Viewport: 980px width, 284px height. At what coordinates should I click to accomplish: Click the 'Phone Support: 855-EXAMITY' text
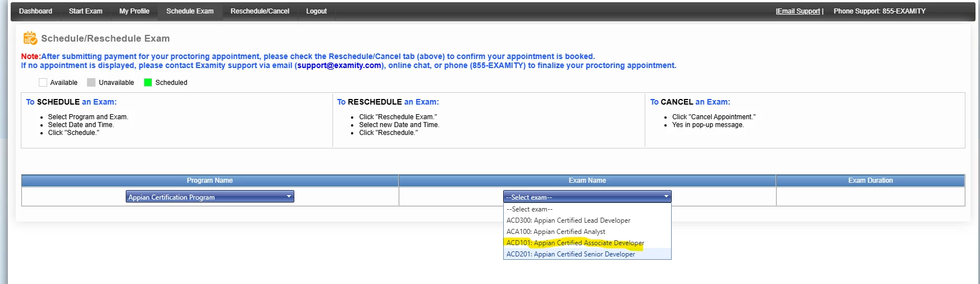pos(879,11)
